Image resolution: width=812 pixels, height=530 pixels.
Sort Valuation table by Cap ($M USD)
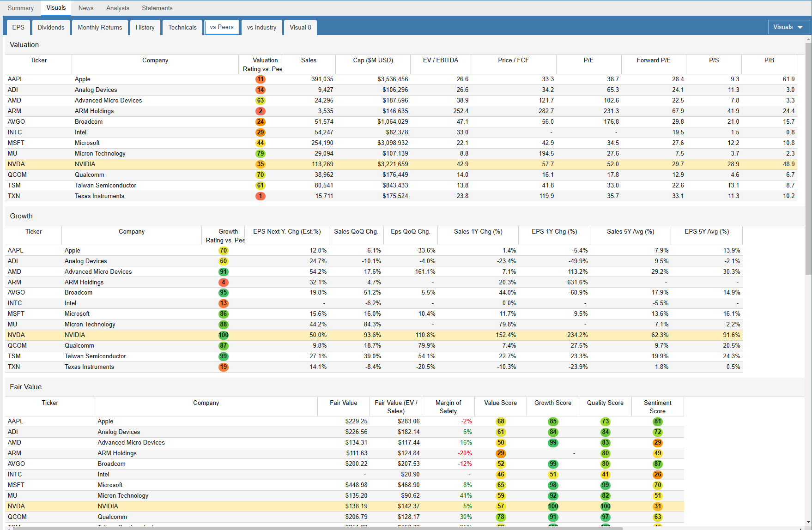(x=373, y=60)
